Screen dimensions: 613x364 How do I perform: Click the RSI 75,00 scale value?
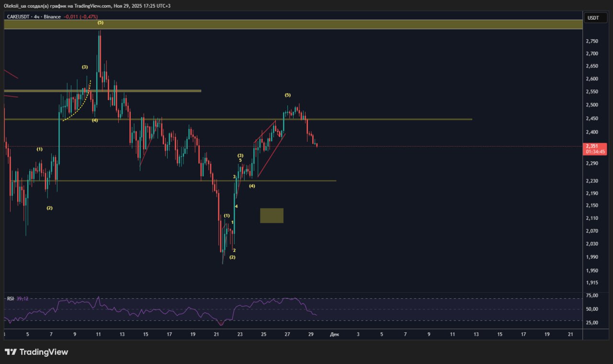tap(592, 296)
